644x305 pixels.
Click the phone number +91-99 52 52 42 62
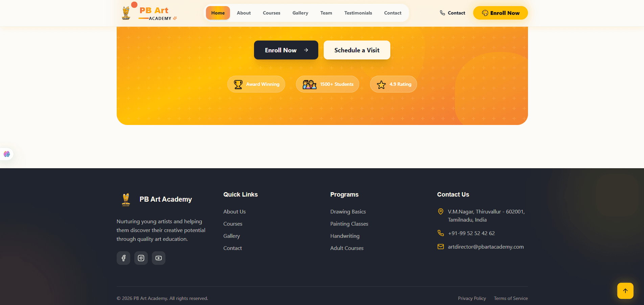[471, 233]
